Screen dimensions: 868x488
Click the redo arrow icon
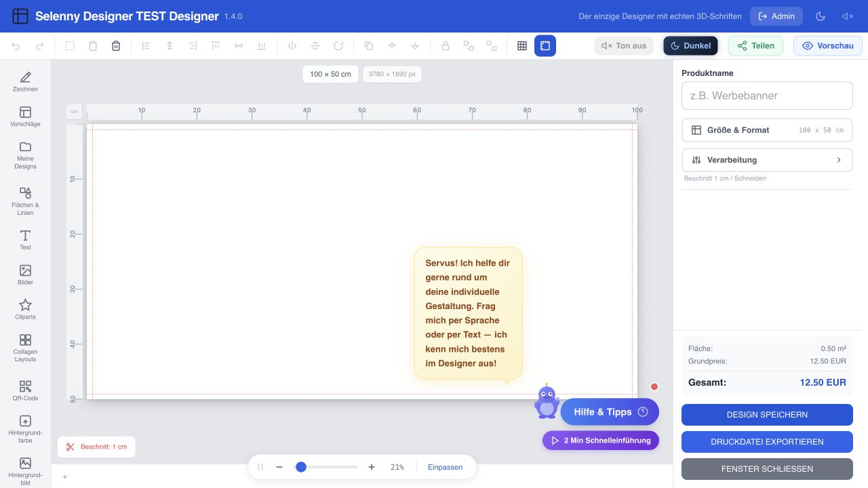pos(39,46)
